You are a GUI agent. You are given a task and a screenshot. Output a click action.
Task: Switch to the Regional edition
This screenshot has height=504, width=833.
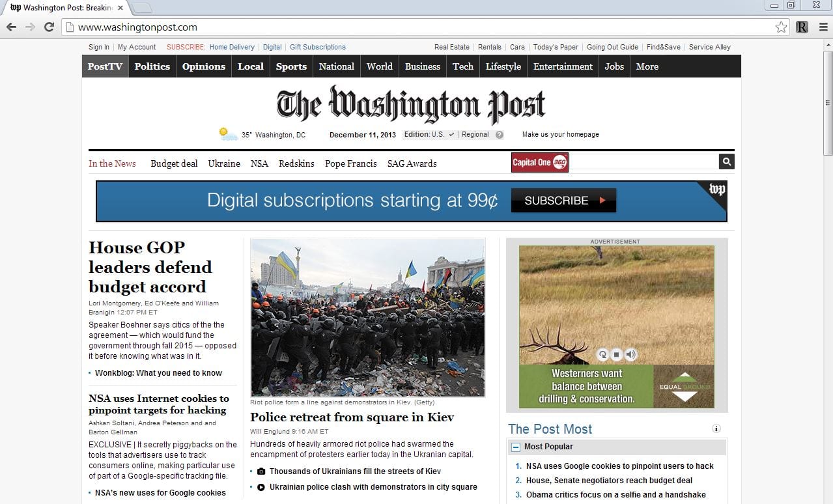pyautogui.click(x=475, y=135)
